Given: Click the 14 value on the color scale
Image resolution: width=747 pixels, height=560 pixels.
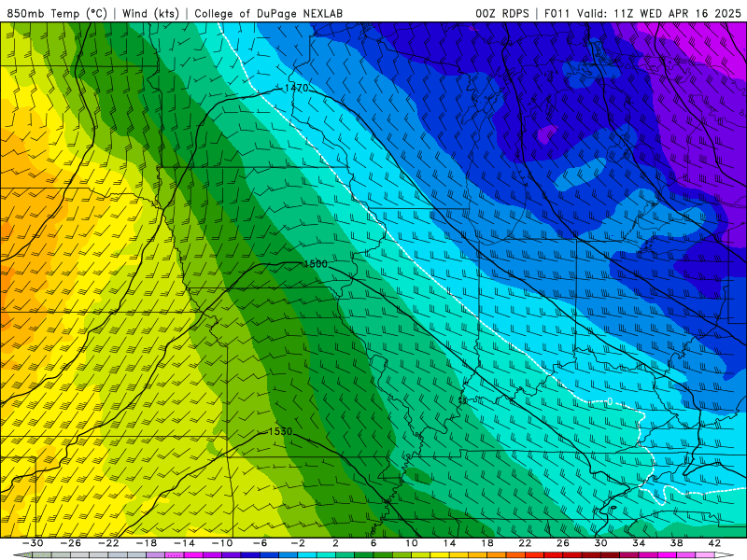Looking at the screenshot, I should 449,543.
